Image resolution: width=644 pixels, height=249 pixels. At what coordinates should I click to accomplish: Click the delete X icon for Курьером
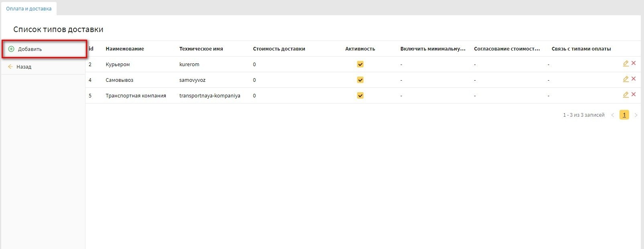[634, 63]
